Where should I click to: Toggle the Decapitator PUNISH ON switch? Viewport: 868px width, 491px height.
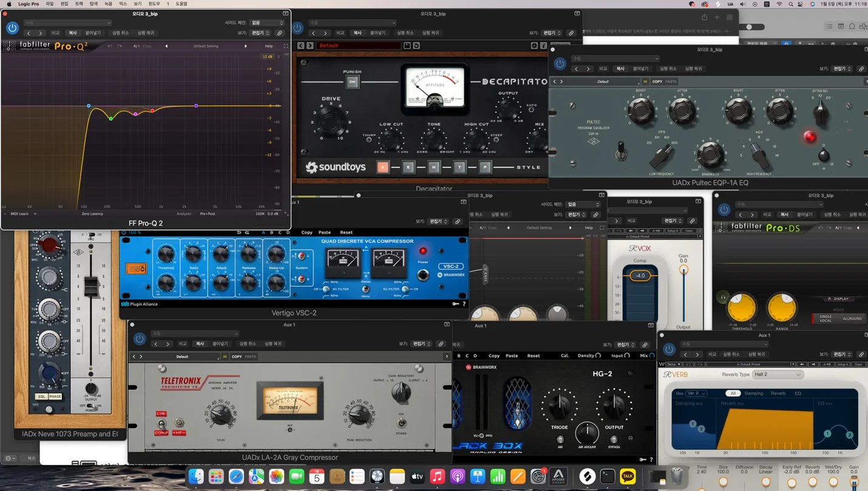pos(352,82)
